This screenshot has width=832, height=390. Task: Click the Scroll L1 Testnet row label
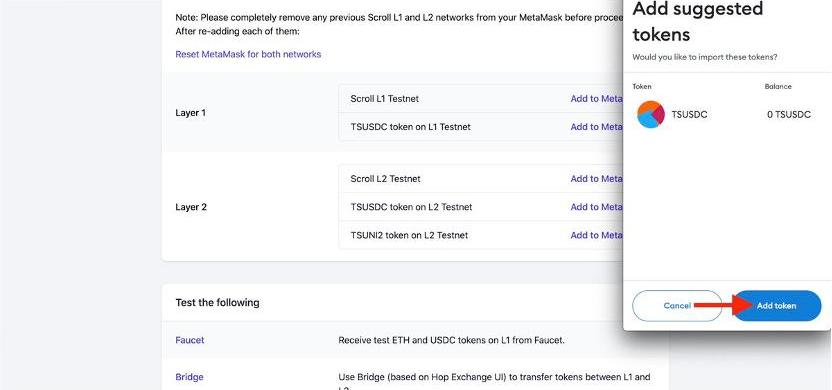(385, 99)
